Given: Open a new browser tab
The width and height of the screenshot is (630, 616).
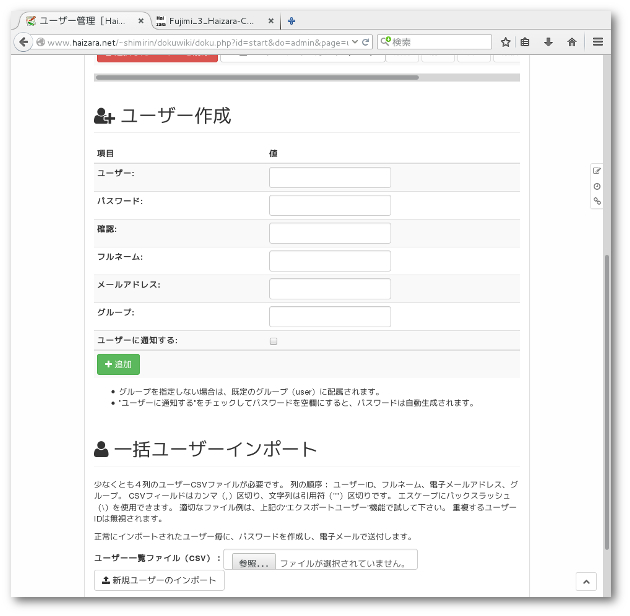Looking at the screenshot, I should point(291,19).
